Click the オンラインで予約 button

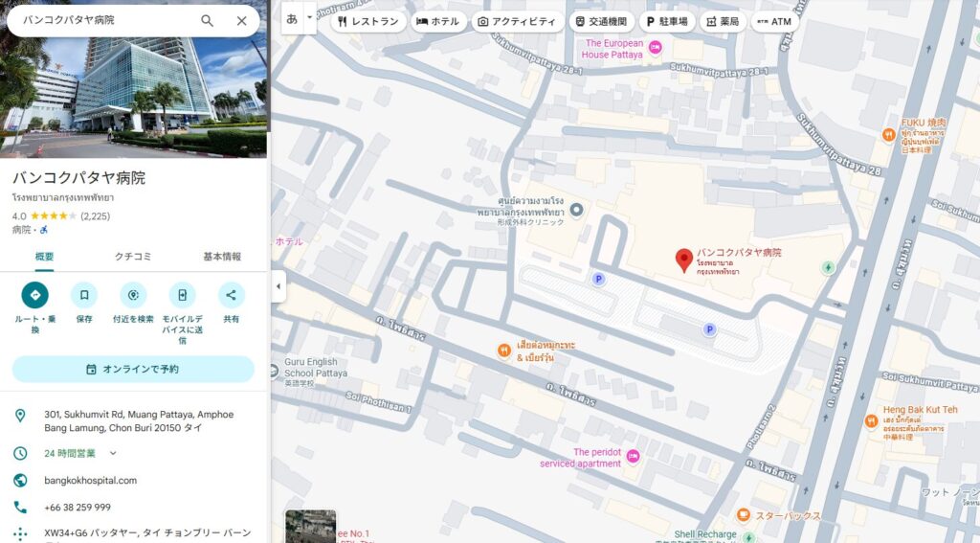[x=133, y=369]
